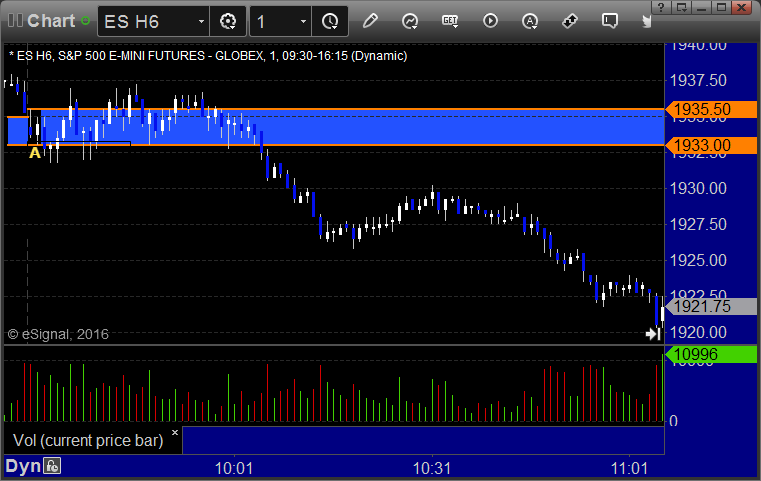Open the studies chart-line icon menu
This screenshot has height=481, width=761.
coord(410,21)
